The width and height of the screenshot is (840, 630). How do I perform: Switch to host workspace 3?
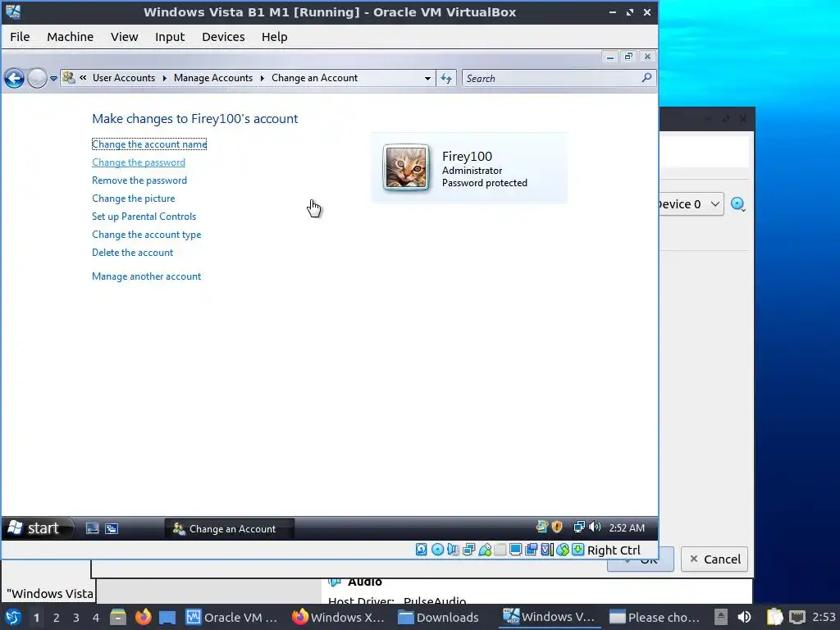tap(76, 618)
